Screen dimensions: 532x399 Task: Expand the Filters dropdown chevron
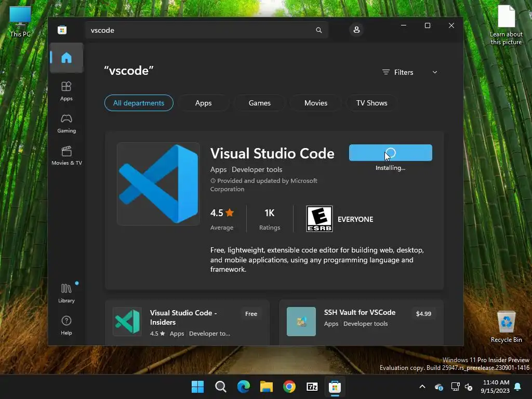(435, 72)
